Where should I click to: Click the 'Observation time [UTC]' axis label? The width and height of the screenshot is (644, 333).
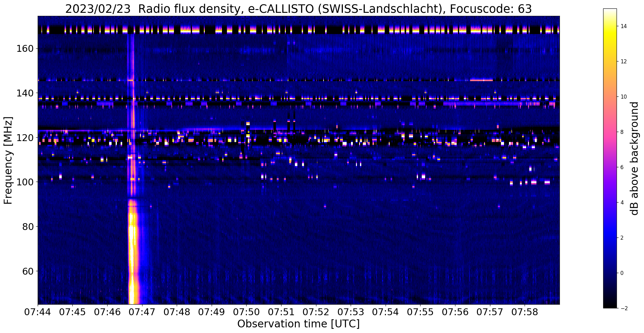(298, 324)
